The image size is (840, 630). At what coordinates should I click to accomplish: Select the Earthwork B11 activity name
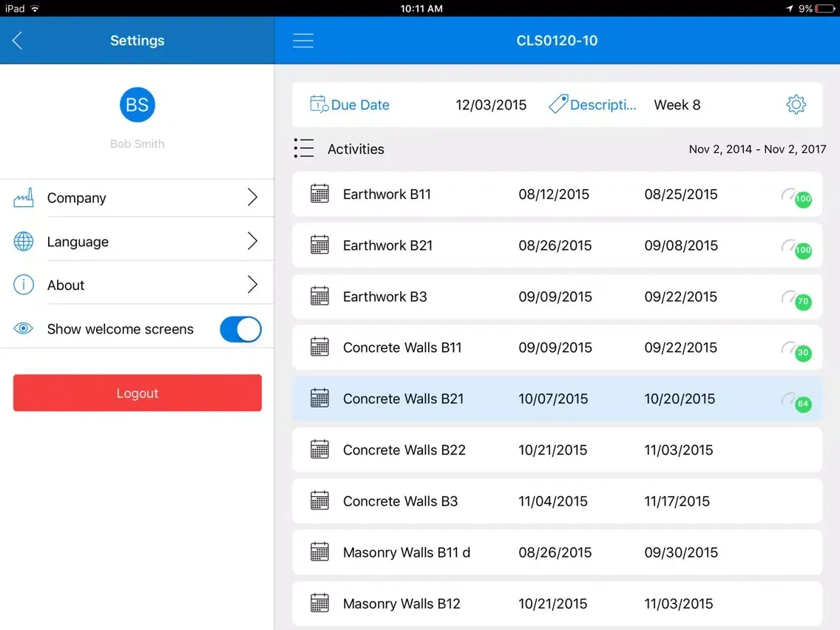click(387, 194)
